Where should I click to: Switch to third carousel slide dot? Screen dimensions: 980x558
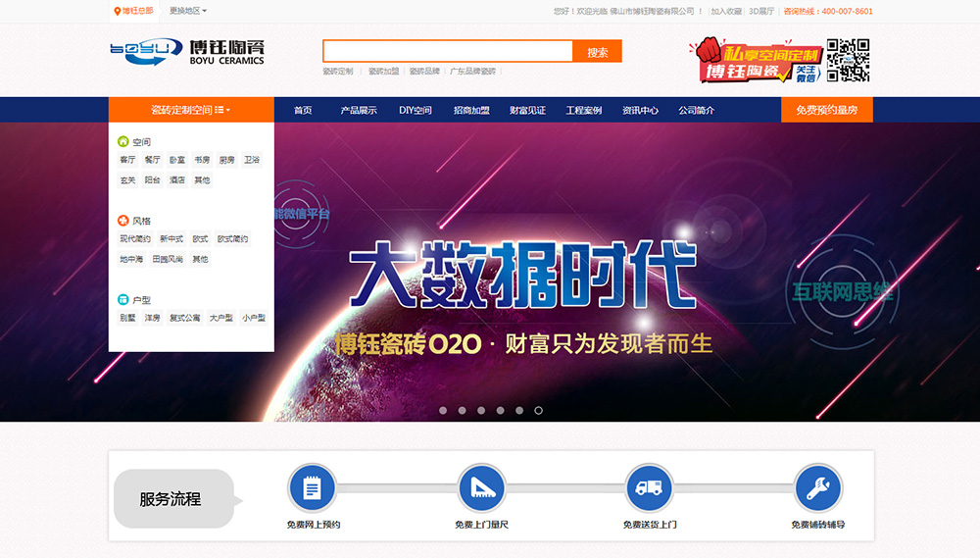pos(481,410)
